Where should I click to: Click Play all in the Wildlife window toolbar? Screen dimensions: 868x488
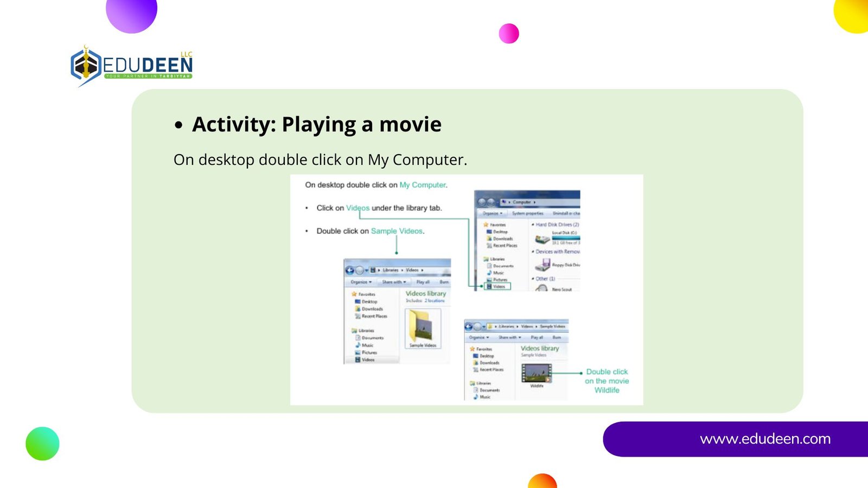tap(537, 337)
